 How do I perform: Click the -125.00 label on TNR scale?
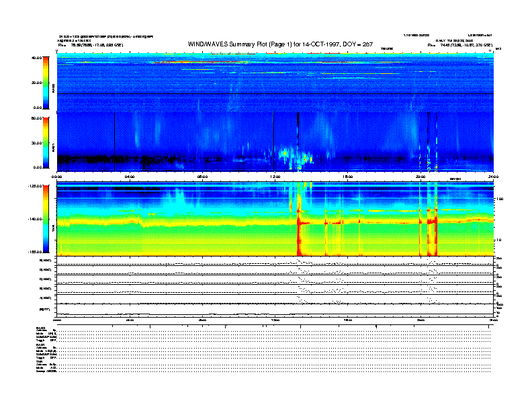(x=35, y=186)
